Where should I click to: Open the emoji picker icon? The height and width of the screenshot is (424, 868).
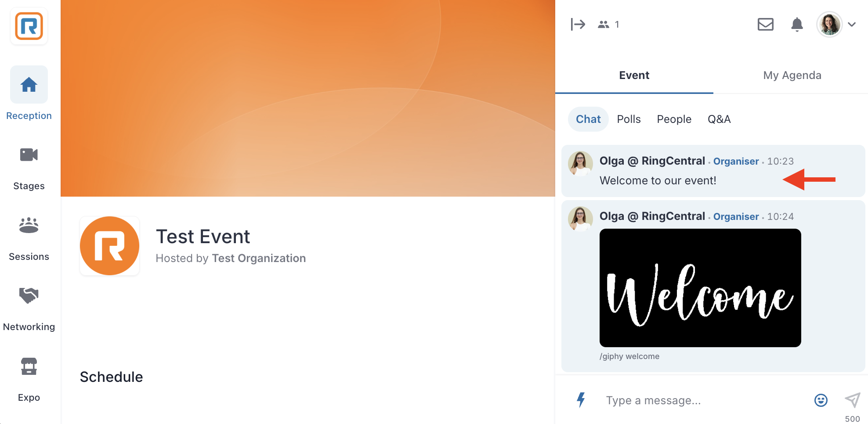[821, 400]
